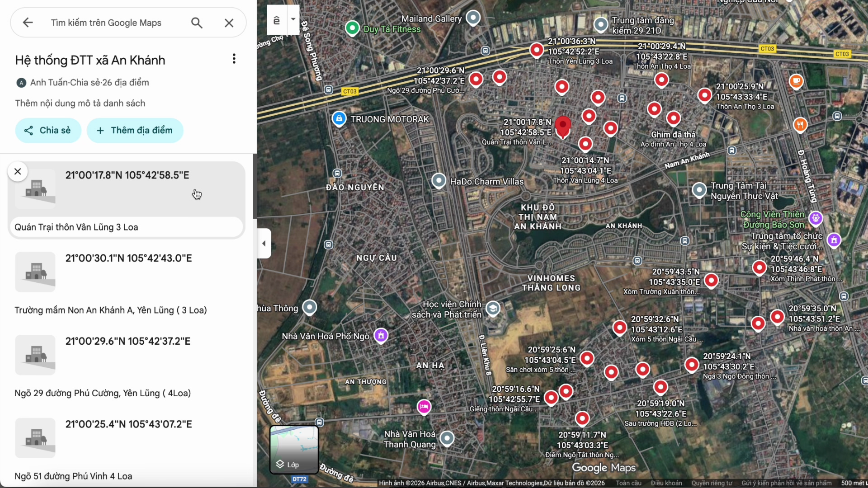Open the 'Toàn cầu' footer link
This screenshot has height=488, width=868.
pos(629,483)
